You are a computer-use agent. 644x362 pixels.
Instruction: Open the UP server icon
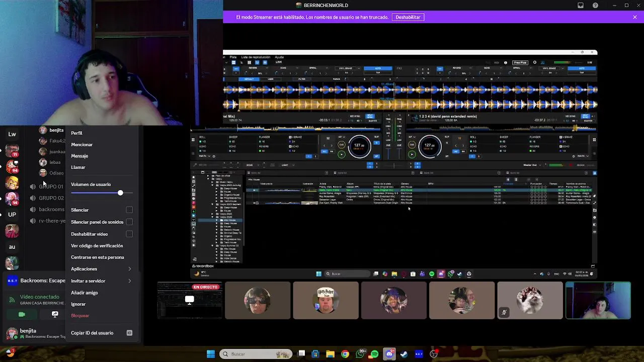(x=12, y=215)
